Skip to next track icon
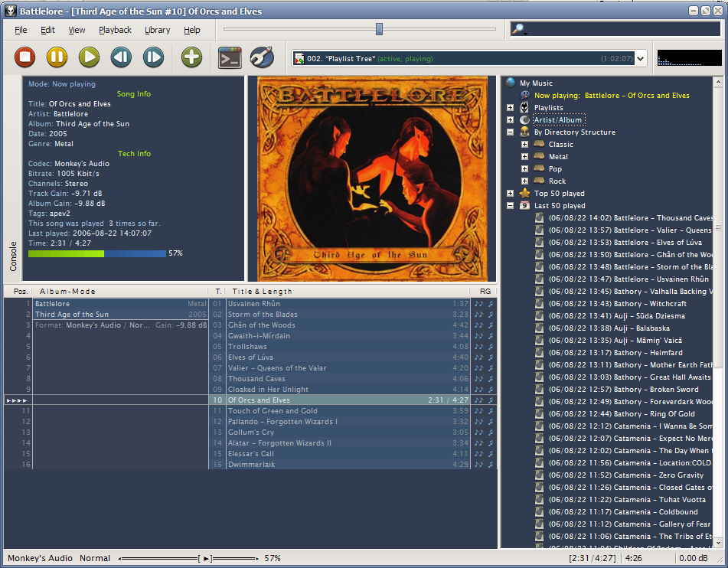Image resolution: width=728 pixels, height=568 pixels. click(152, 57)
